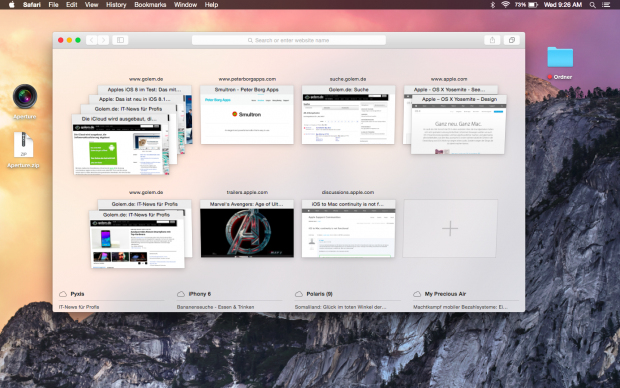Open Notification Center icon in menu bar
Viewport: 620px width, 388px height.
[x=606, y=5]
